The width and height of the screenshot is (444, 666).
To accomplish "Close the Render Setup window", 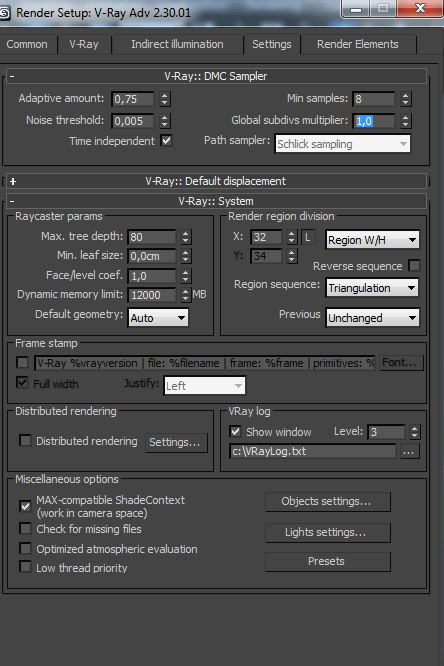I will click(x=420, y=8).
